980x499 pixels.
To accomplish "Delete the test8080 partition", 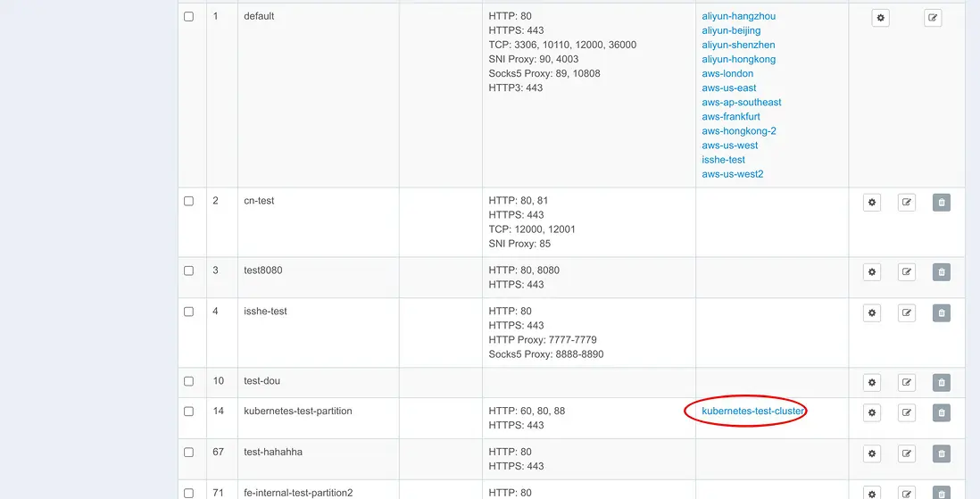I will [942, 272].
